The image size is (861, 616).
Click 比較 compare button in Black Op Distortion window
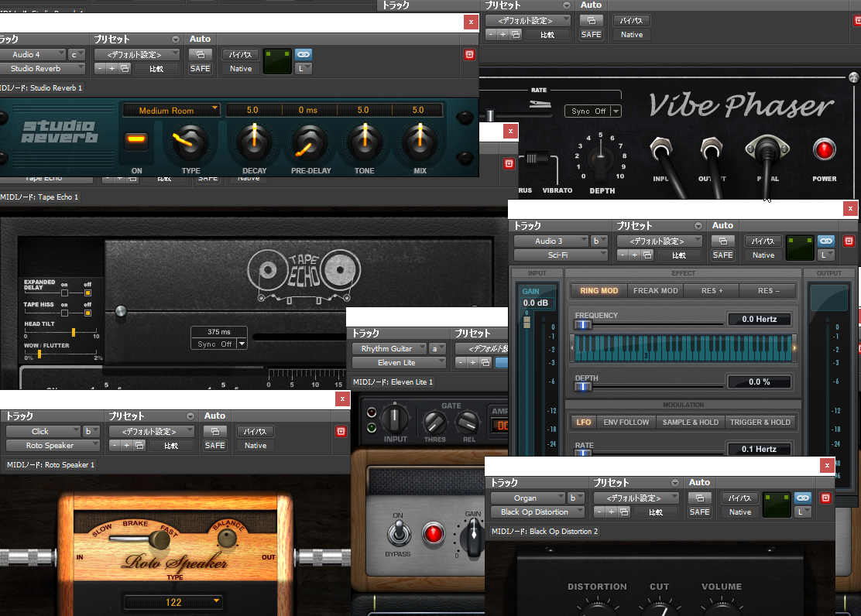pyautogui.click(x=656, y=512)
